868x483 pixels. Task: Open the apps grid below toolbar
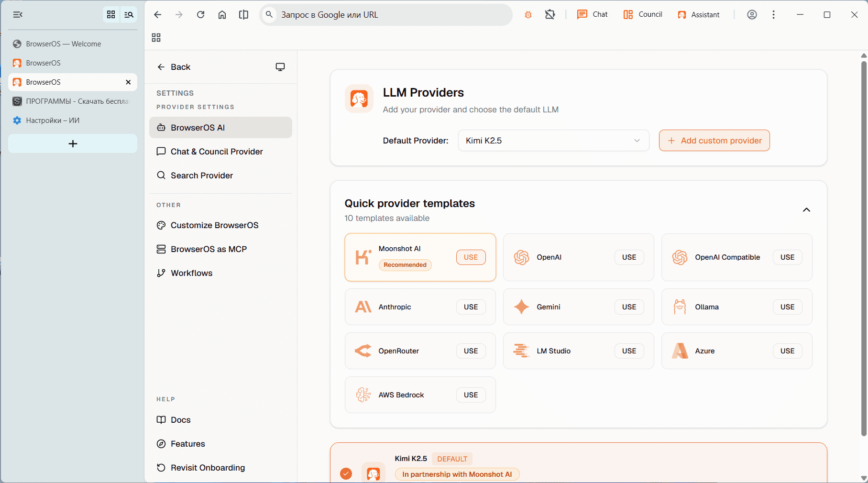pos(156,38)
